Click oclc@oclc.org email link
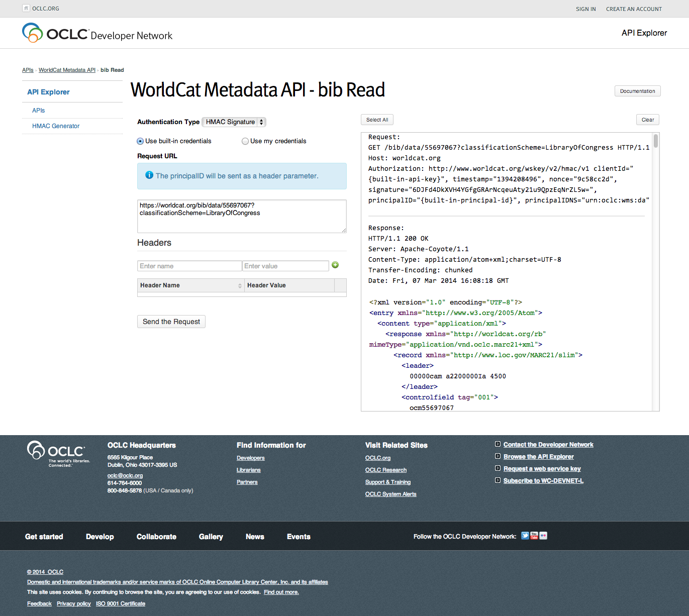This screenshot has width=689, height=616. [x=125, y=475]
